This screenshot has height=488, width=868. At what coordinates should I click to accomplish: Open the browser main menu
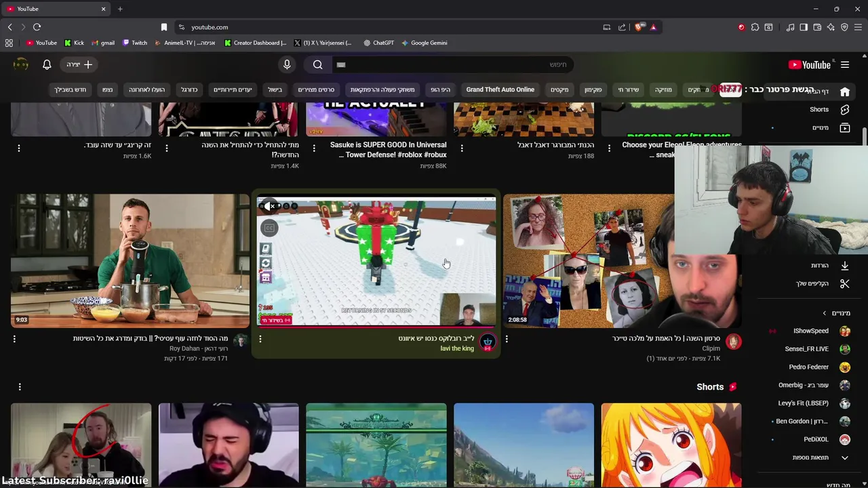pos(858,27)
